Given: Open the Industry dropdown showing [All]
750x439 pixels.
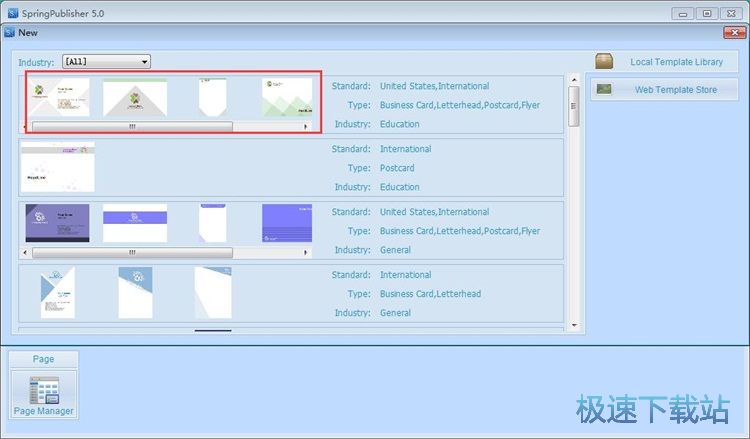Looking at the screenshot, I should [106, 61].
